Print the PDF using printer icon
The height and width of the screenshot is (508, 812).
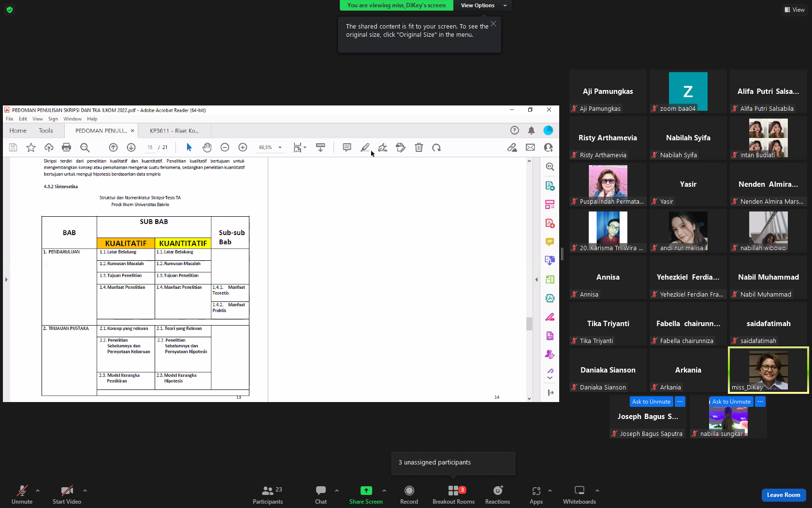tap(67, 148)
